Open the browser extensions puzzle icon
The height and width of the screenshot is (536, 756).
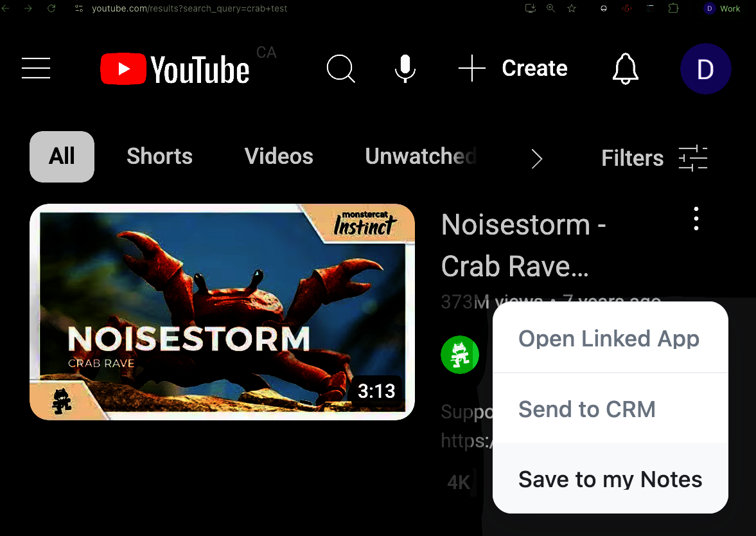click(x=673, y=8)
